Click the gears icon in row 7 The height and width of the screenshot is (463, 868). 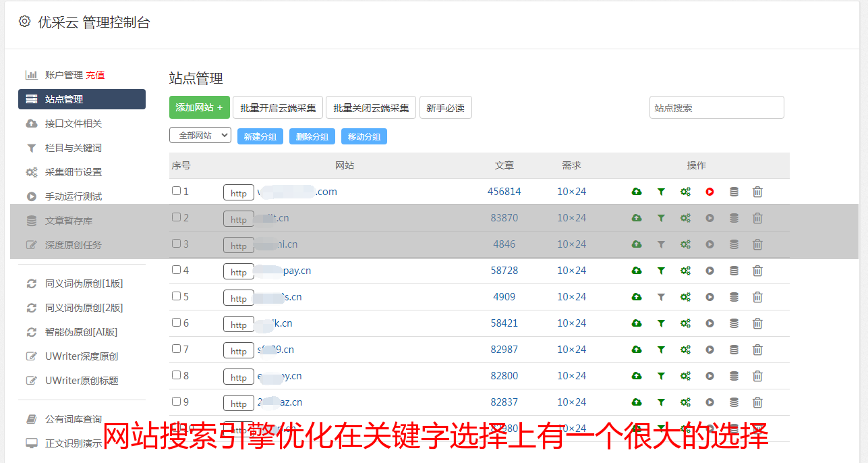pos(685,350)
